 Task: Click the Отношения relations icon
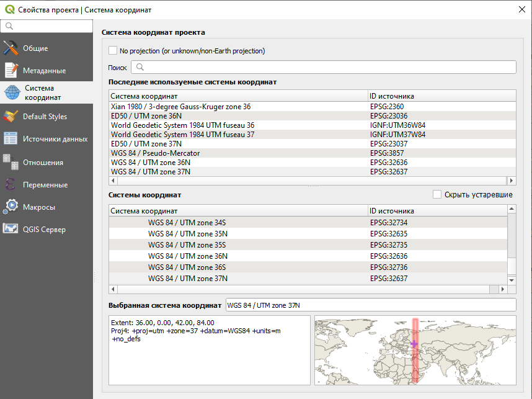point(11,162)
